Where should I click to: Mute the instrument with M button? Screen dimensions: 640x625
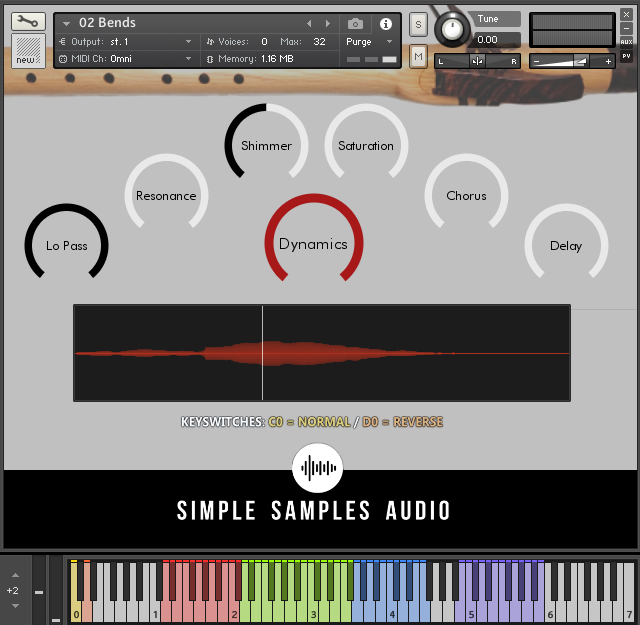(418, 56)
